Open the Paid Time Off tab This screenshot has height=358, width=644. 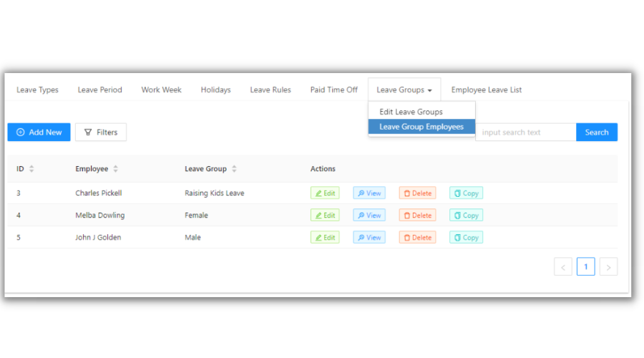333,90
